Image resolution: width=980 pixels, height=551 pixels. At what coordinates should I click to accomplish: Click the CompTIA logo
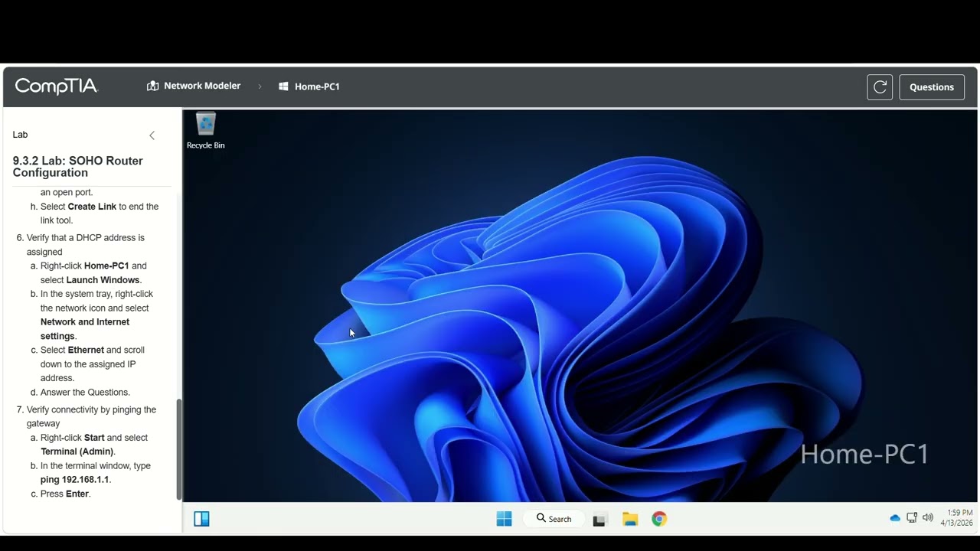pyautogui.click(x=56, y=86)
